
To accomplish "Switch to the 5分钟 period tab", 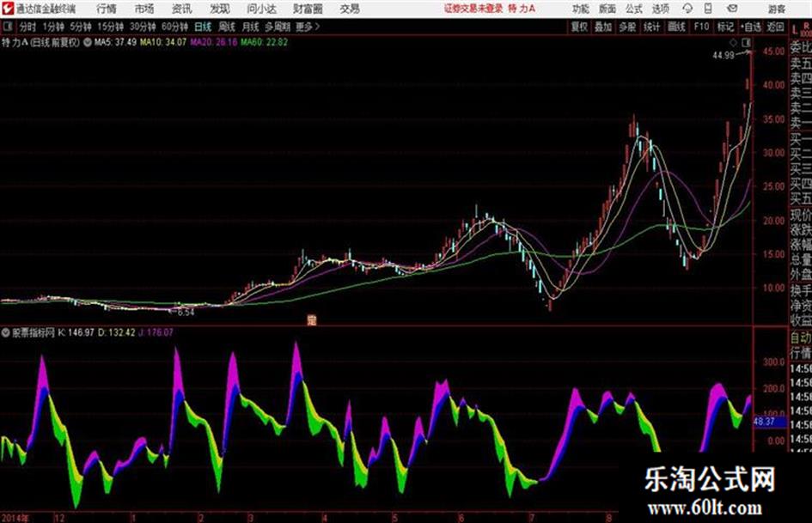I will [x=81, y=27].
